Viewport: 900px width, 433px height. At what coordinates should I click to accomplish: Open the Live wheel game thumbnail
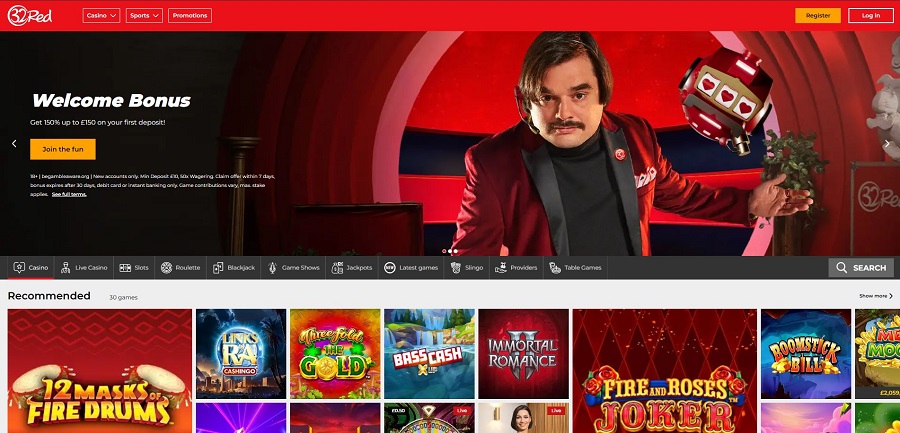tap(429, 418)
